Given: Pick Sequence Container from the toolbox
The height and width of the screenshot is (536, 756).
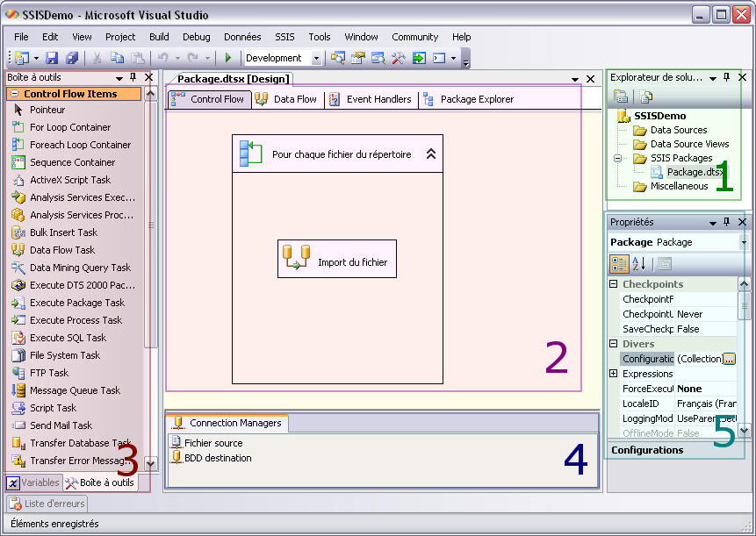Looking at the screenshot, I should click(71, 162).
